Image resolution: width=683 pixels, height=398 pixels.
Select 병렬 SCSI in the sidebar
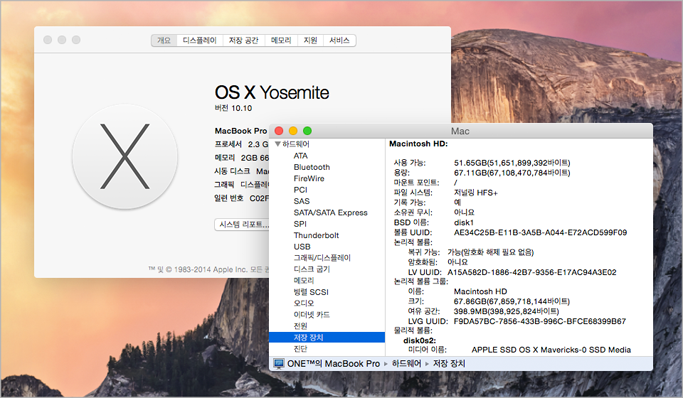pos(311,292)
